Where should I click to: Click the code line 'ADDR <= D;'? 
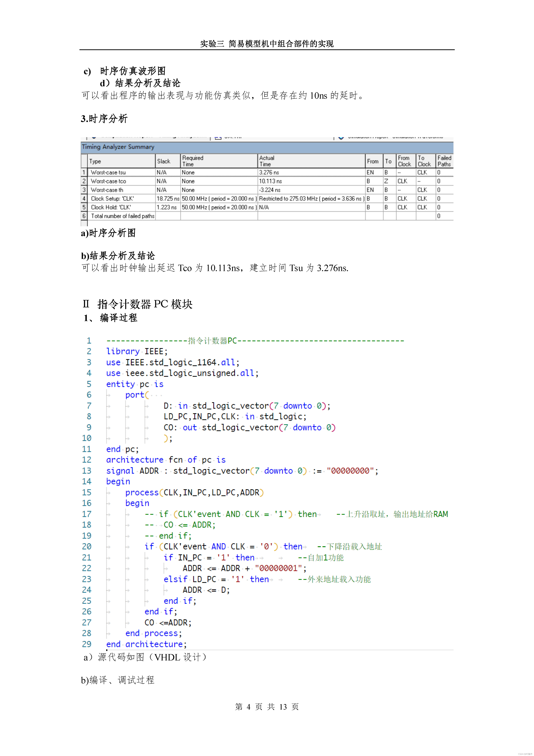pyautogui.click(x=206, y=590)
